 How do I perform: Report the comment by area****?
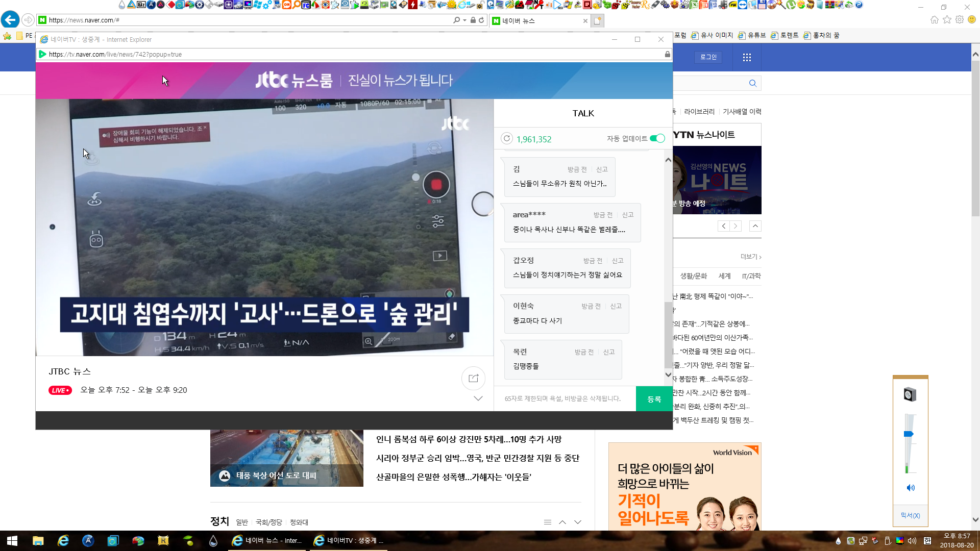click(628, 215)
